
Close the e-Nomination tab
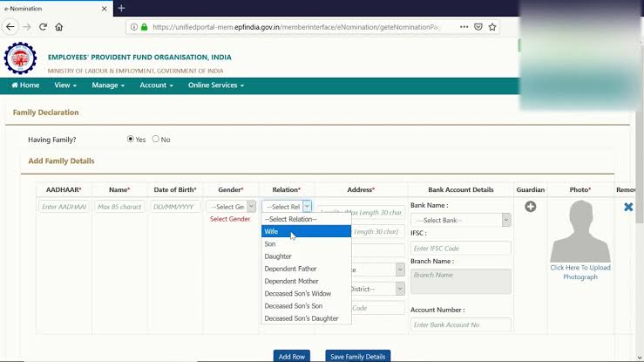(x=105, y=8)
